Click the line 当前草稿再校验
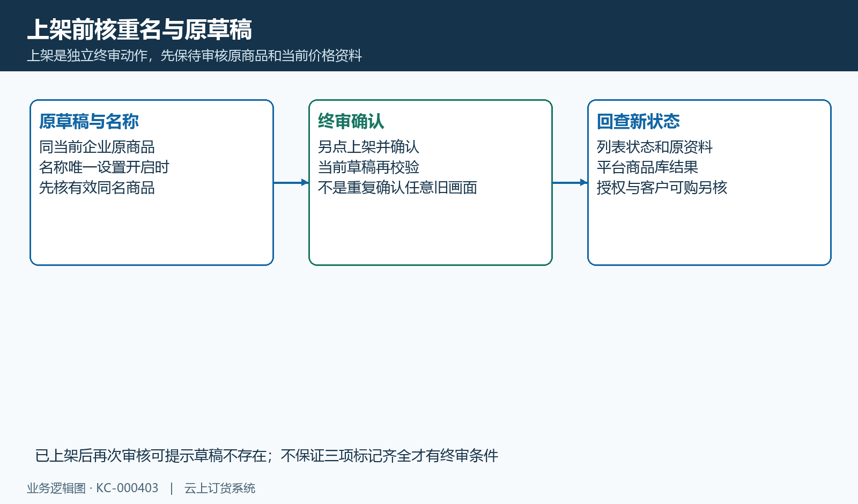858x504 pixels. [x=368, y=167]
